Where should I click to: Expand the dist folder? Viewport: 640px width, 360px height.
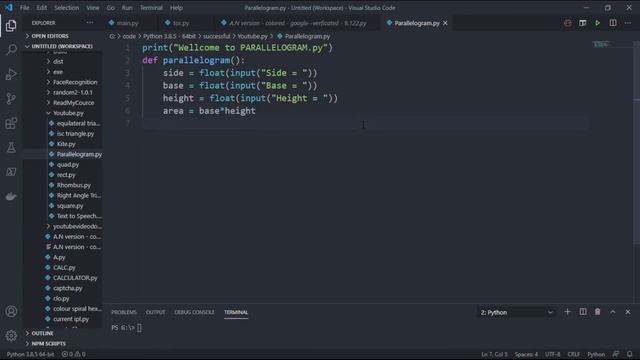[58, 62]
